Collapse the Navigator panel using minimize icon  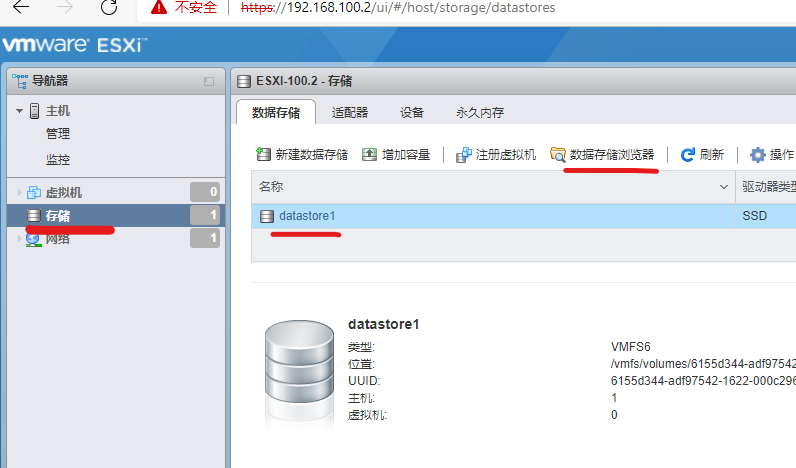point(209,81)
